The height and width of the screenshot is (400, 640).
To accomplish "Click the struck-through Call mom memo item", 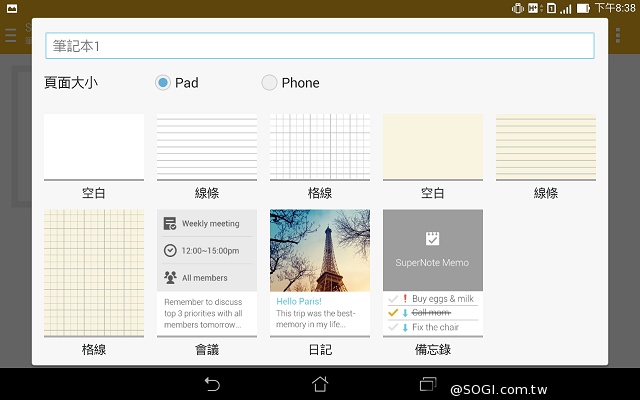I will [x=433, y=313].
